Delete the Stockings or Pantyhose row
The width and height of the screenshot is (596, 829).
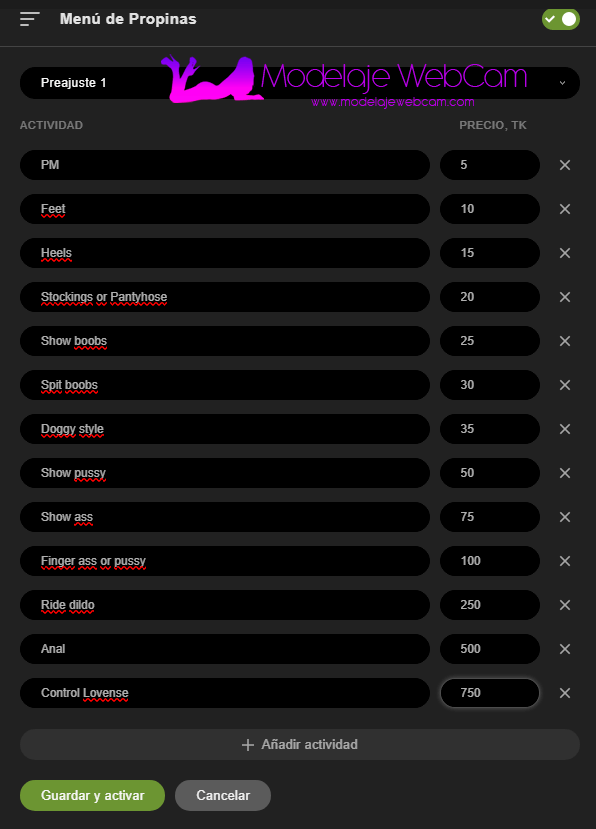[565, 297]
